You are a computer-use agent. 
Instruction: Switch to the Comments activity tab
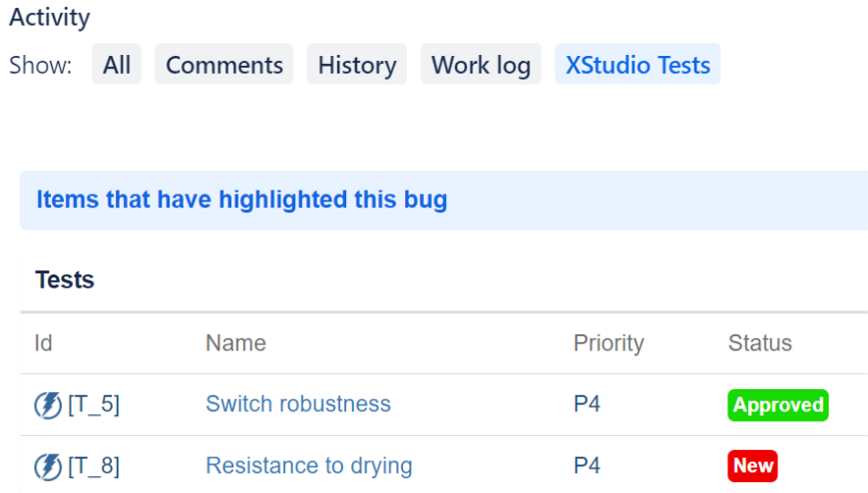click(223, 65)
